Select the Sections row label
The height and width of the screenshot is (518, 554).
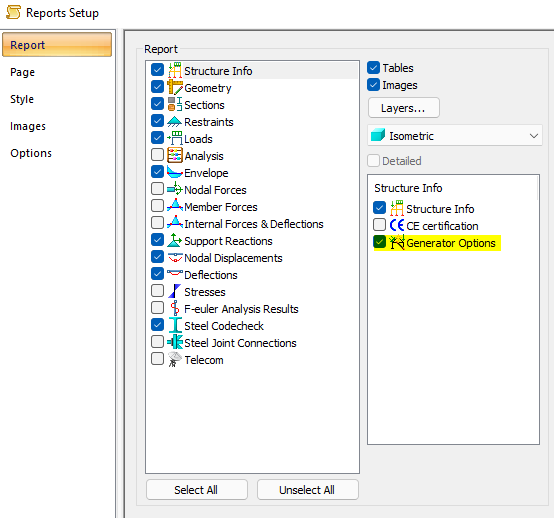coord(204,105)
